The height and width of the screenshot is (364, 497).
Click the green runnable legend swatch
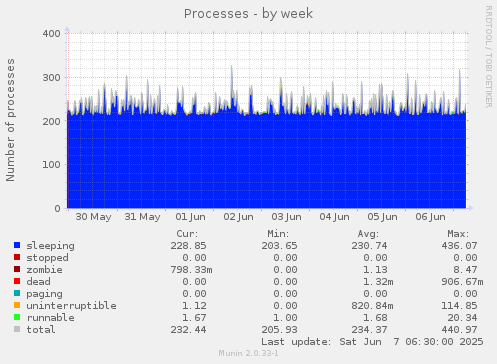pos(17,317)
